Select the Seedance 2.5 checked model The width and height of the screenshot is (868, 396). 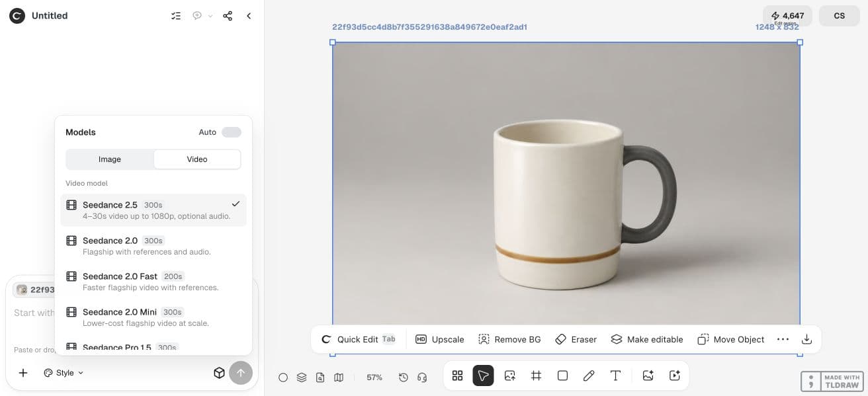153,210
